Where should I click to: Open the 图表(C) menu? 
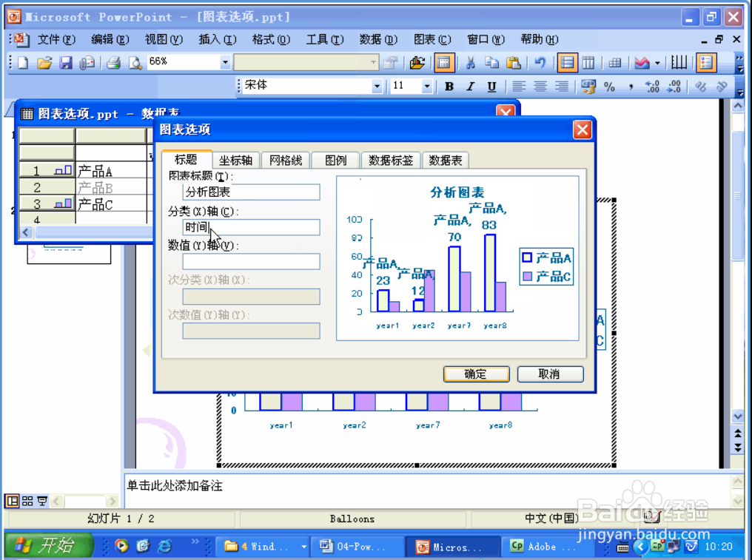pos(432,39)
